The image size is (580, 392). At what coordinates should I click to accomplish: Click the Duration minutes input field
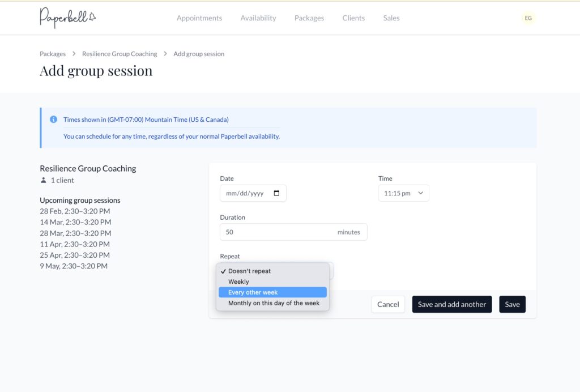(x=278, y=232)
